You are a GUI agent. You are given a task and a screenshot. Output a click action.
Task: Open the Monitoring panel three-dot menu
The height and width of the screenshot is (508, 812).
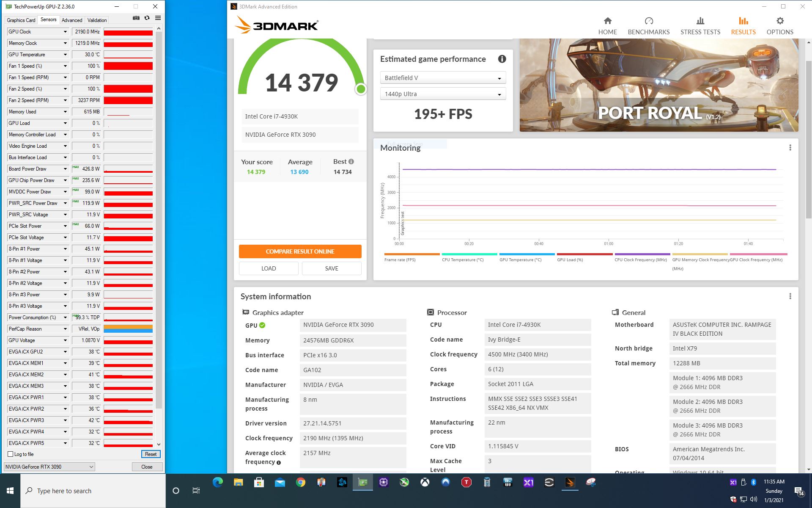(x=790, y=148)
